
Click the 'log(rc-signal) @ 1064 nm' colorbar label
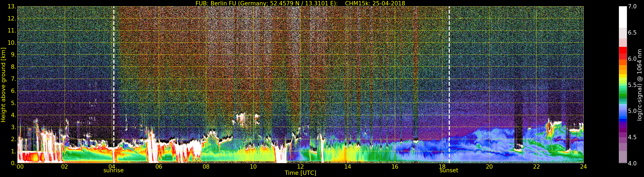[639, 85]
